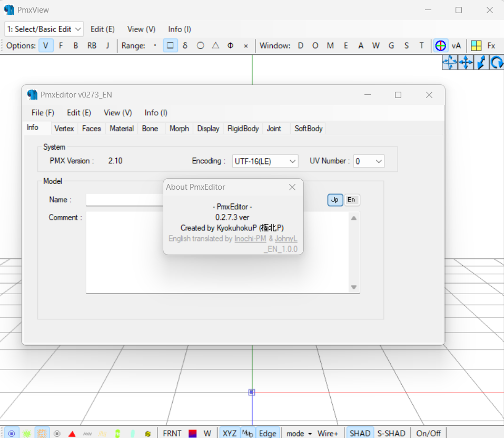The image size is (504, 438).
Task: Toggle the Mb icon in bottom toolbar
Action: [248, 433]
